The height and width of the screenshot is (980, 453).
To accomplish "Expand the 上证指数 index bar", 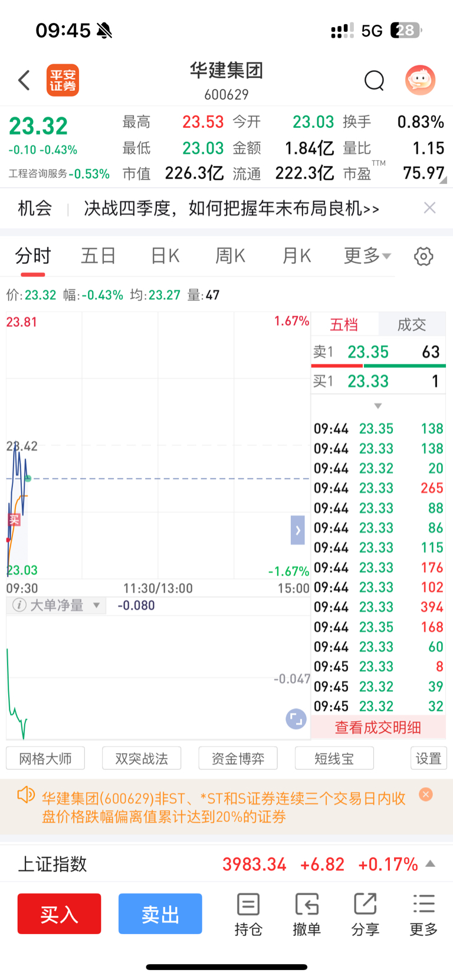I will (431, 864).
